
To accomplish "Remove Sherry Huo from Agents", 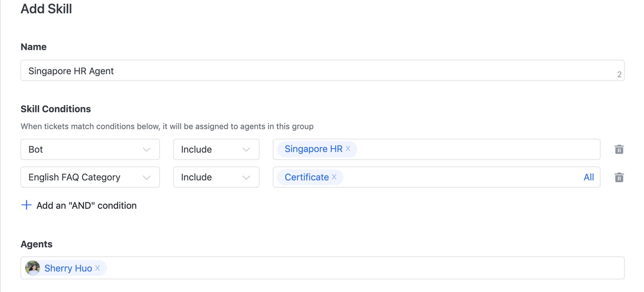I will (98, 268).
